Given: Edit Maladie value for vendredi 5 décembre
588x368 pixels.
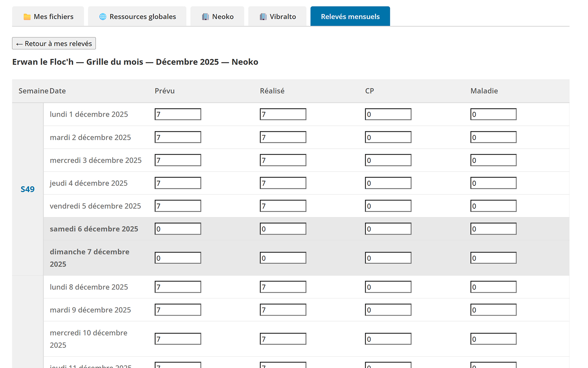Looking at the screenshot, I should coord(494,206).
